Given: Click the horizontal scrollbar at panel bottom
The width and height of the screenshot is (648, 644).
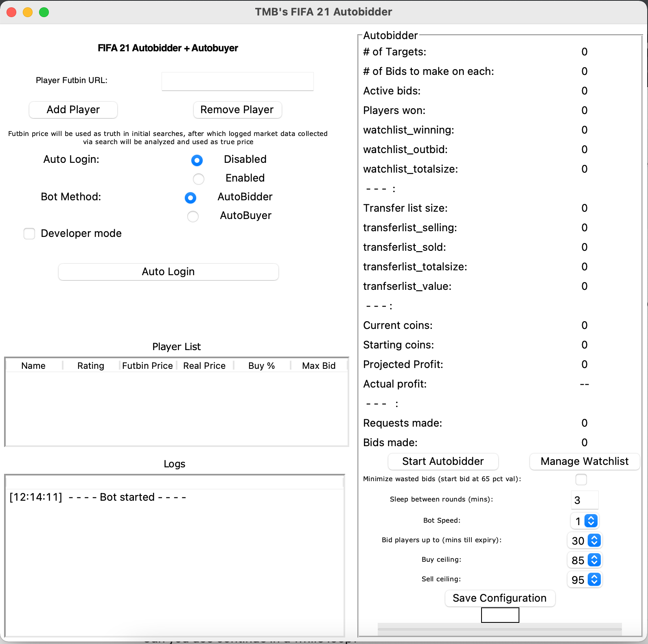Looking at the screenshot, I should (500, 629).
